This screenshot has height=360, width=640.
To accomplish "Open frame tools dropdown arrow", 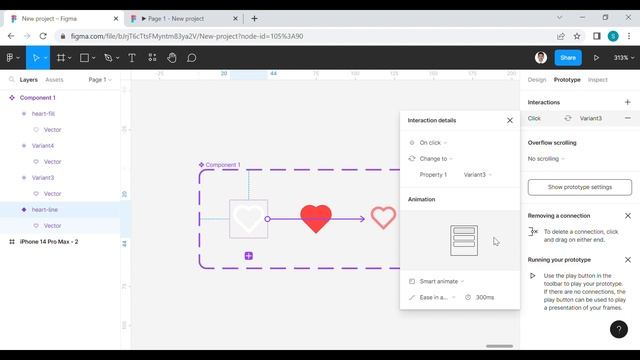I will point(70,58).
